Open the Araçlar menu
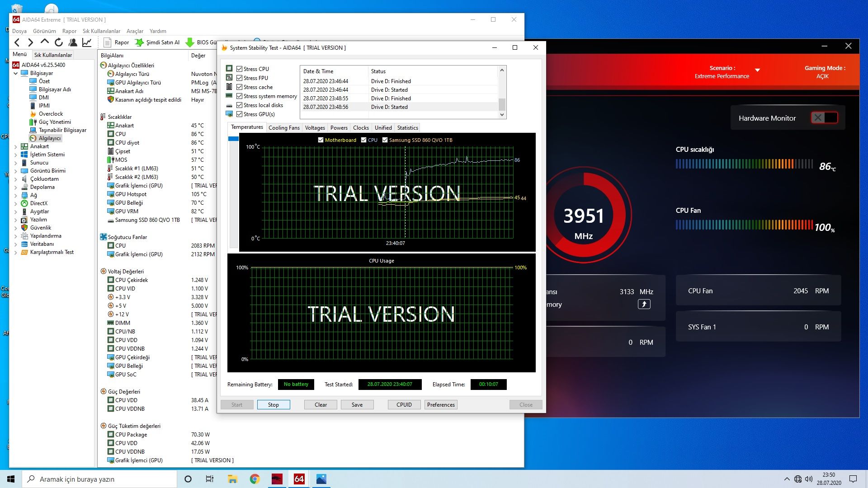The width and height of the screenshot is (868, 488). [x=135, y=31]
